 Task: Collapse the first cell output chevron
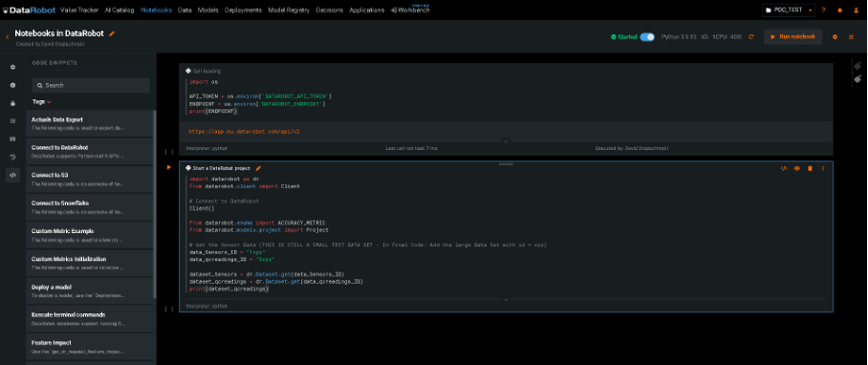[506, 141]
